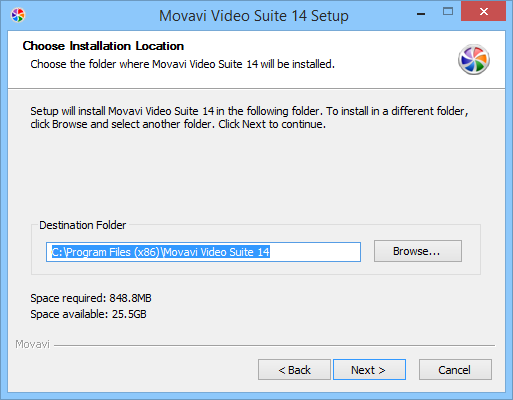
Task: Minimize the Movavi setup window
Action: 421,14
